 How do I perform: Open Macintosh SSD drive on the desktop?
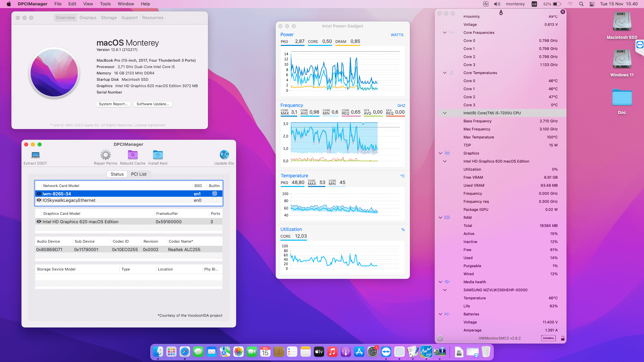622,22
